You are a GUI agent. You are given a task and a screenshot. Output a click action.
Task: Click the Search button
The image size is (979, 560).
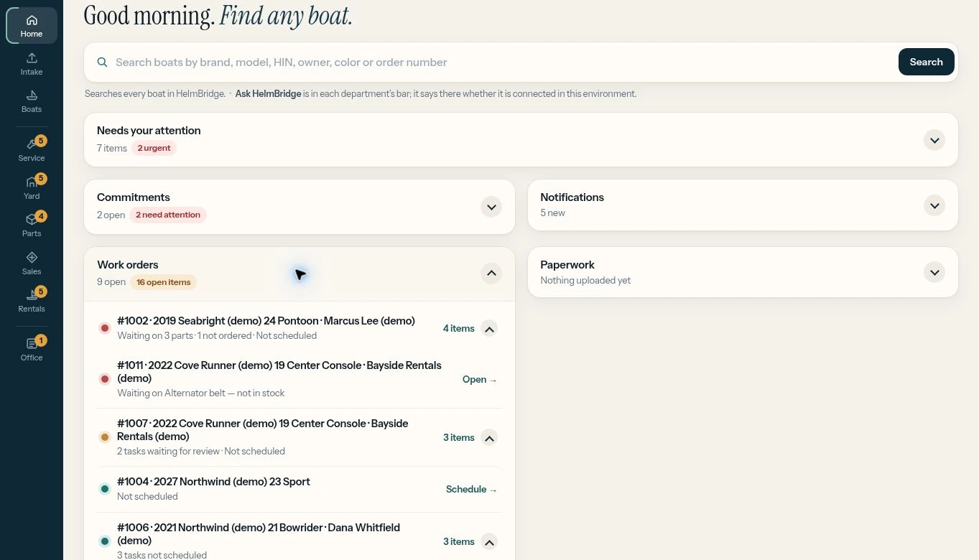coord(926,62)
